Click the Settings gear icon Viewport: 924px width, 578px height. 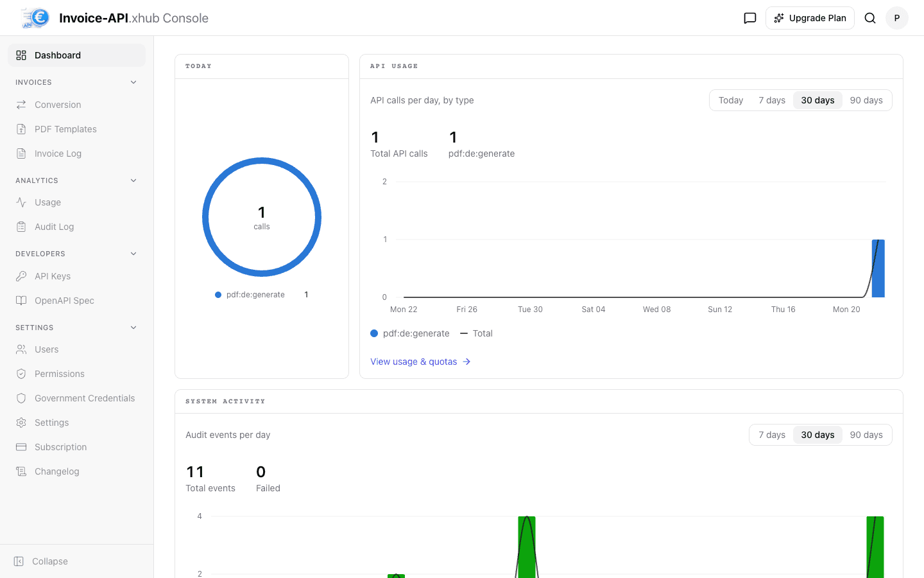(21, 423)
